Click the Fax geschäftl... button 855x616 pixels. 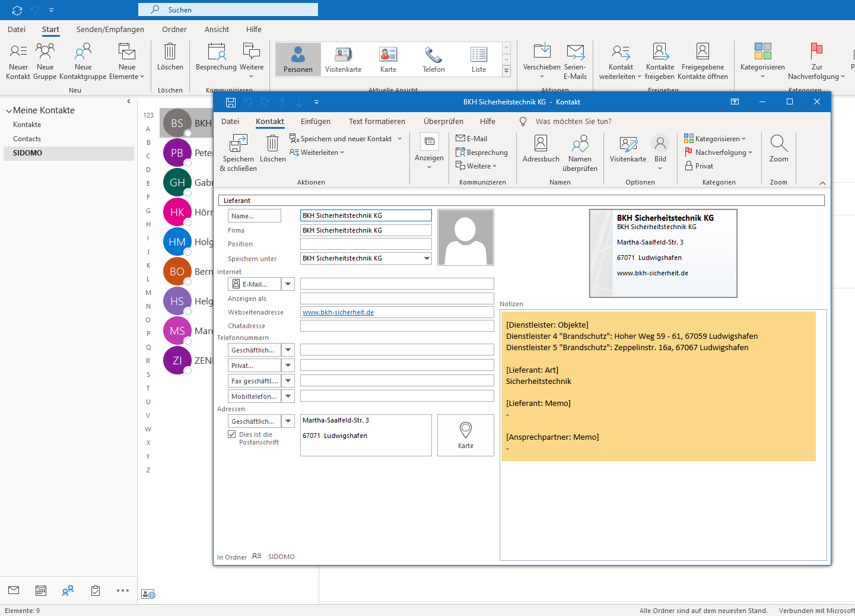[x=255, y=381]
